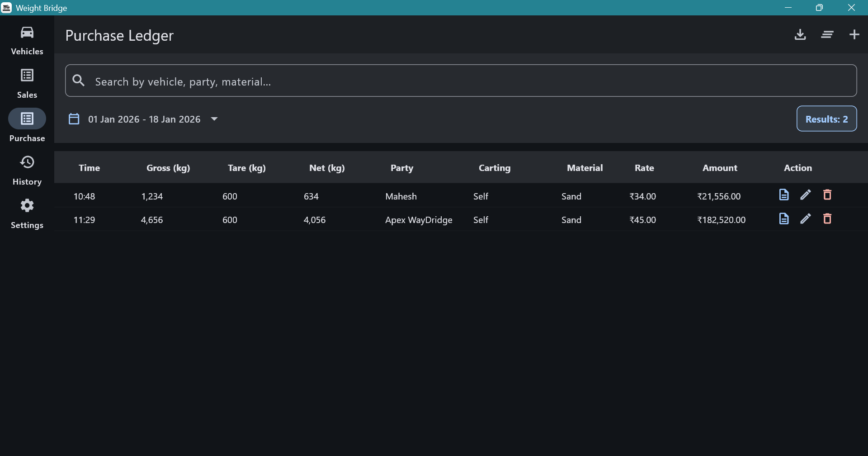The image size is (868, 456).
Task: Click the ₹21,556.00 amount cell
Action: click(x=719, y=196)
